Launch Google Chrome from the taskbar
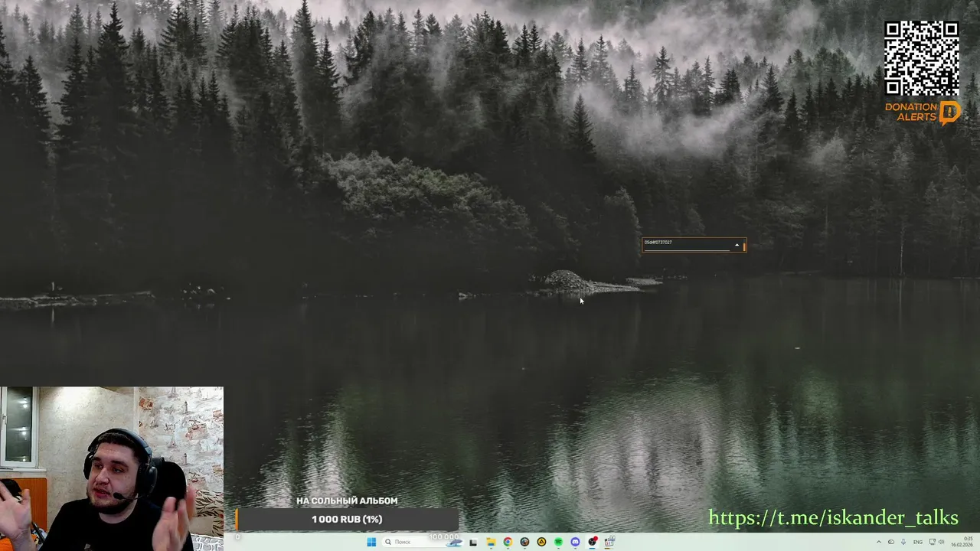 (x=508, y=542)
